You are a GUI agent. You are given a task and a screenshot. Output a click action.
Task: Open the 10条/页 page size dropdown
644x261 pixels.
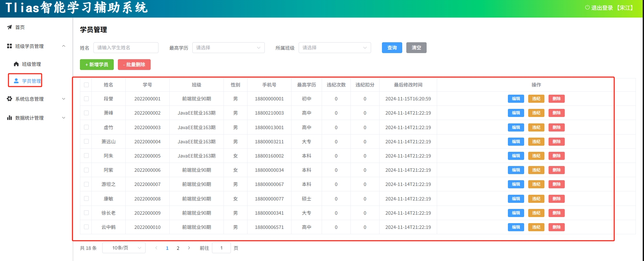tap(124, 248)
